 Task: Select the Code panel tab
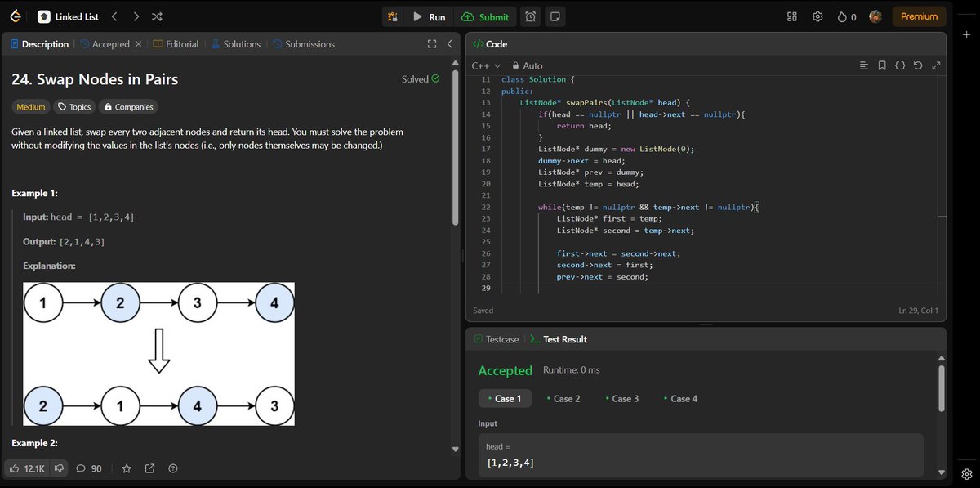[490, 44]
